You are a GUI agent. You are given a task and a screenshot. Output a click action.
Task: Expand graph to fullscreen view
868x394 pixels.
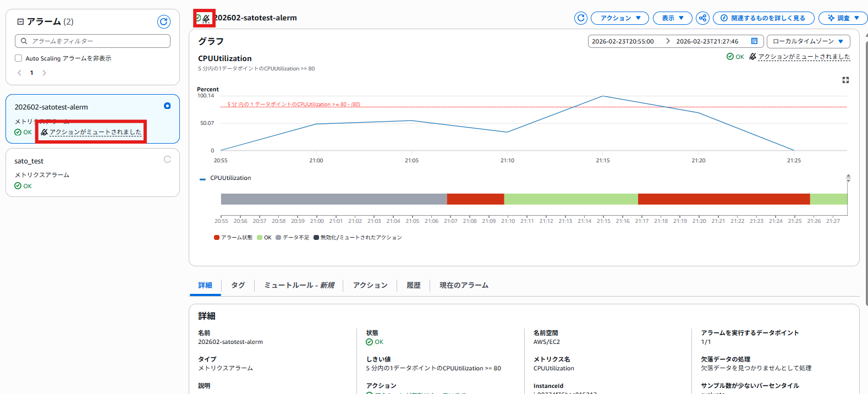pyautogui.click(x=845, y=80)
